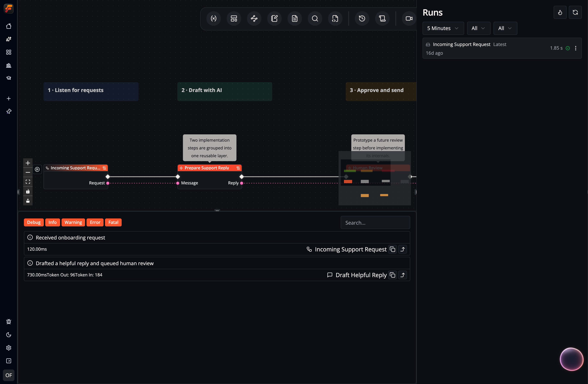The width and height of the screenshot is (588, 384).
Task: Click the Reply output pin
Action: pos(242,183)
